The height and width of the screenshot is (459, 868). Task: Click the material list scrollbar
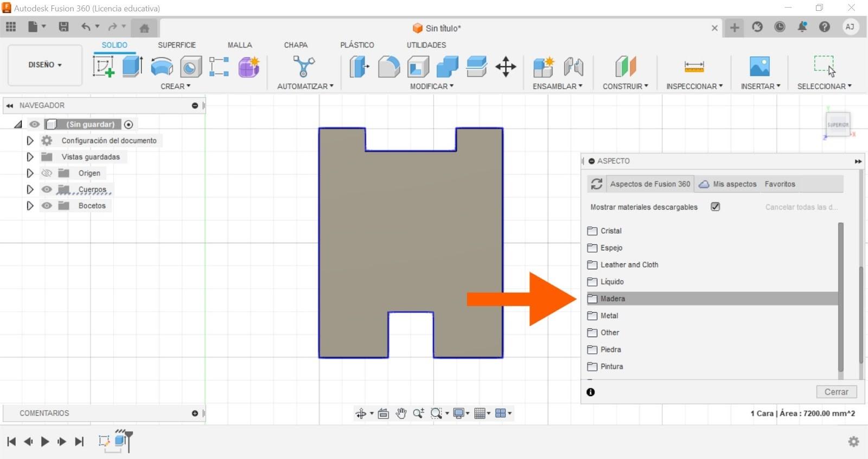841,297
